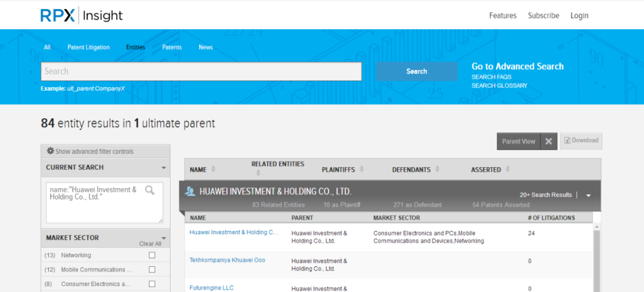Image resolution: width=644 pixels, height=292 pixels.
Task: Close the Parent View with the X icon
Action: point(549,142)
